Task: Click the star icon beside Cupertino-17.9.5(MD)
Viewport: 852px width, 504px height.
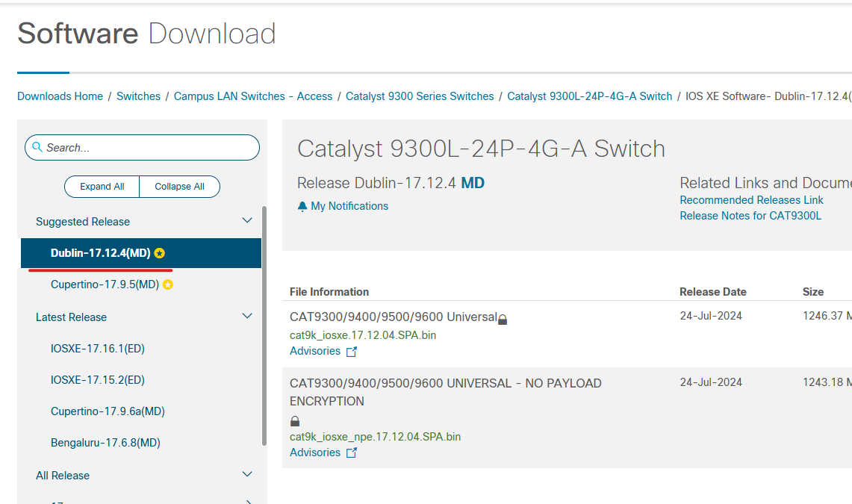Action: click(x=168, y=284)
